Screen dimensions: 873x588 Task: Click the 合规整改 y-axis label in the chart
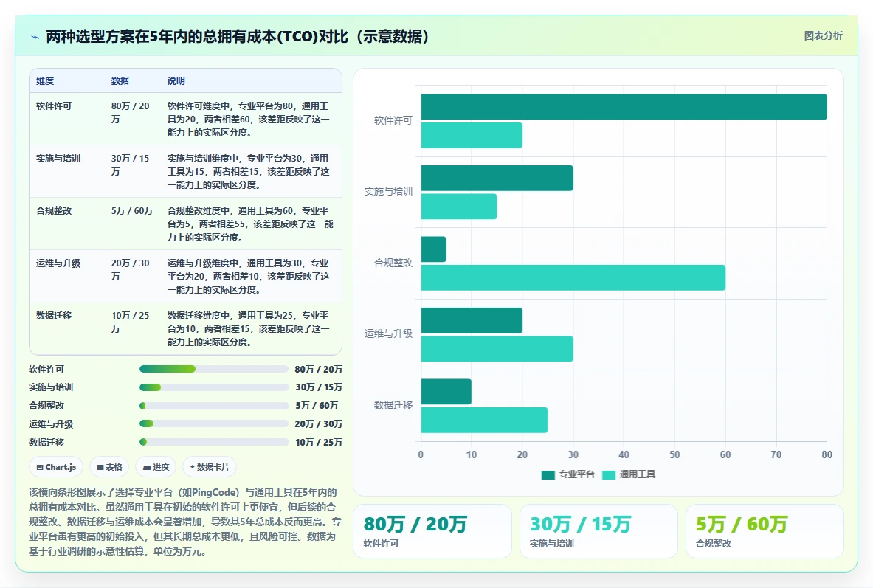tap(393, 263)
